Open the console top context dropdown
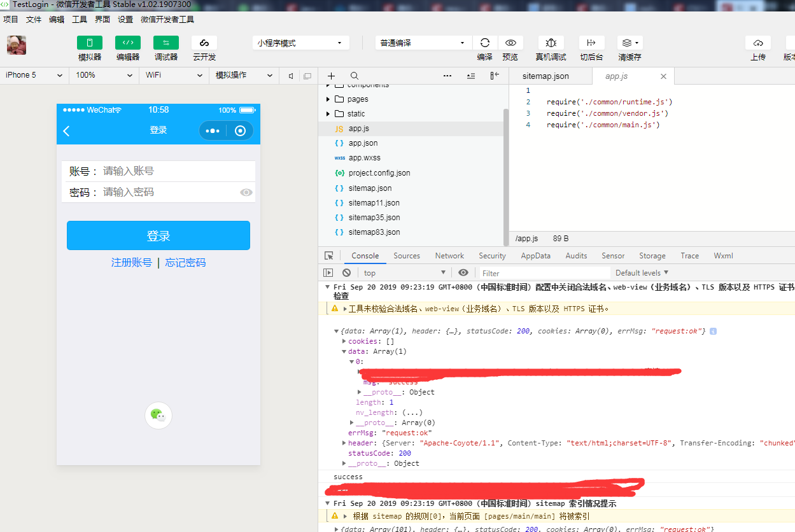Screen dimensions: 795x532 click(x=405, y=273)
